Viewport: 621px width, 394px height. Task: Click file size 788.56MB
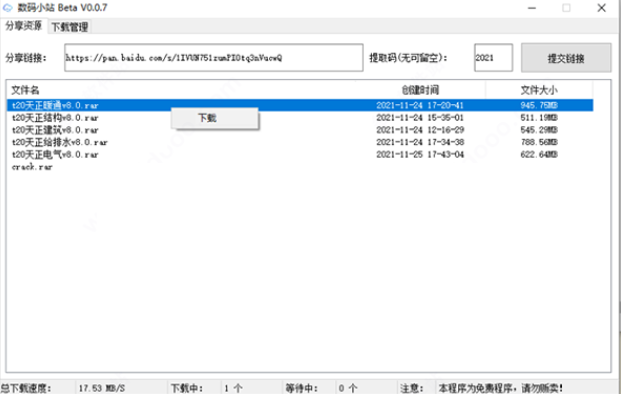coord(539,142)
